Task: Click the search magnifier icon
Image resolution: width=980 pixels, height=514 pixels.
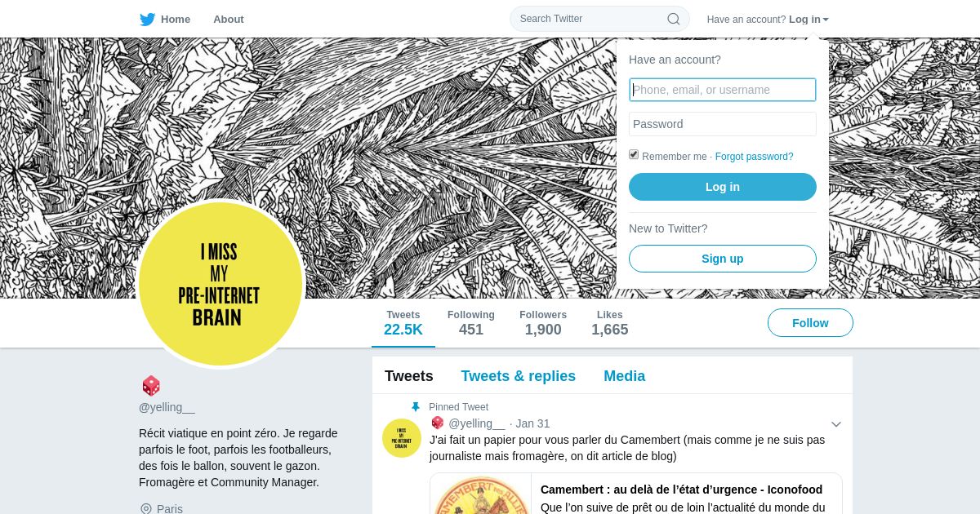Action: coord(673,19)
